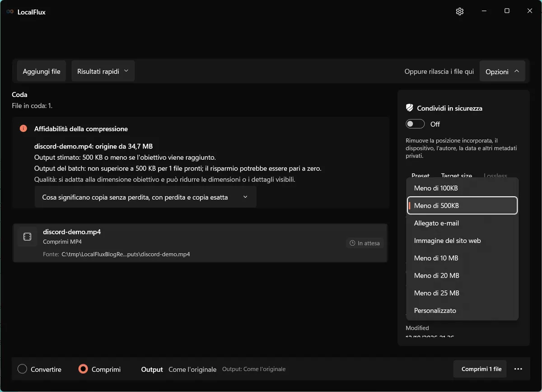
Task: Click 'Oppure rilascia i file qui' text
Action: pos(439,71)
